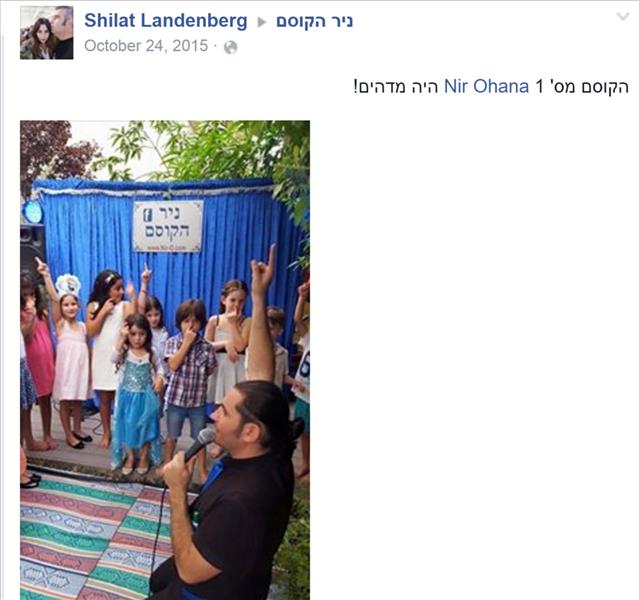Viewport: 639px width, 600px height.
Task: Expand the post options chevron menu
Action: (x=623, y=17)
